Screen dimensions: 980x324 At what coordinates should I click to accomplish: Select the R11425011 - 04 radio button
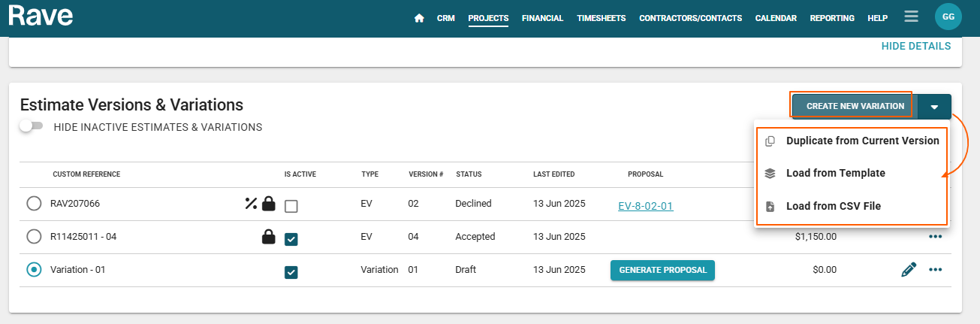pyautogui.click(x=34, y=237)
